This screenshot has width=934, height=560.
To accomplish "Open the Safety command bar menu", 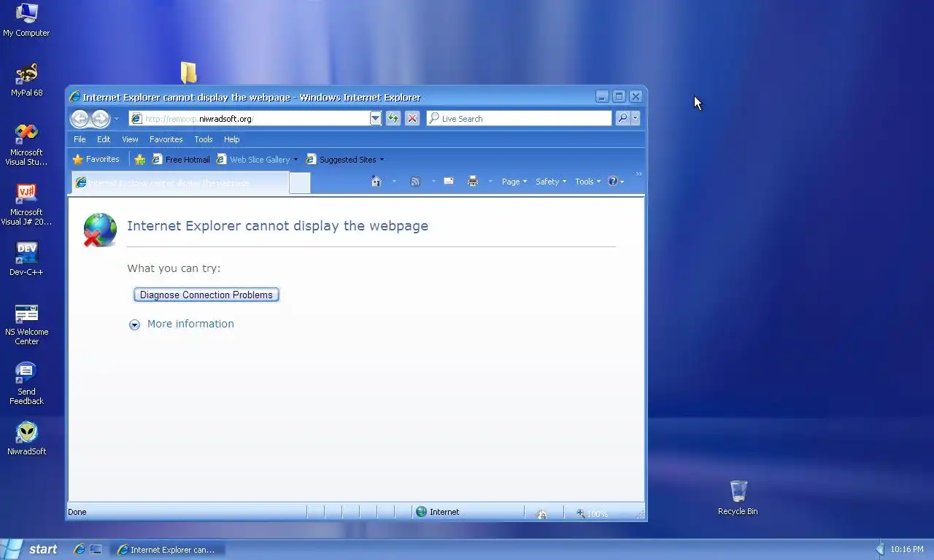I will tap(551, 182).
